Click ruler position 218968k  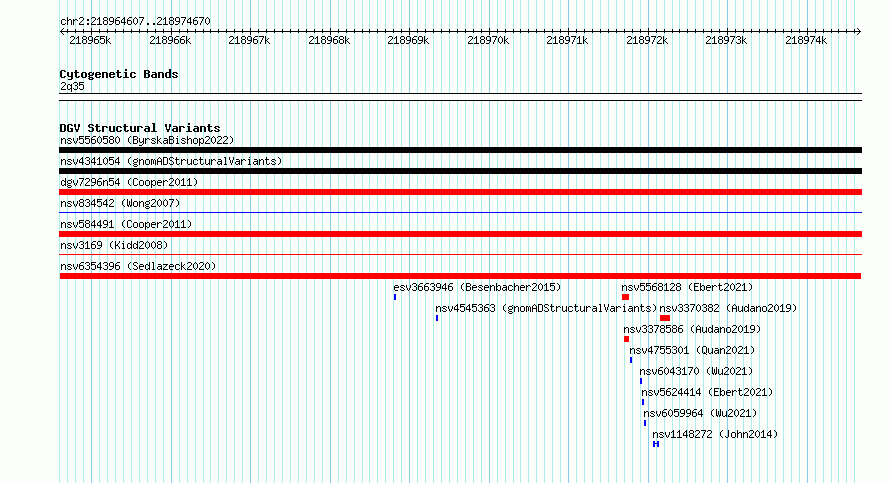(x=329, y=41)
